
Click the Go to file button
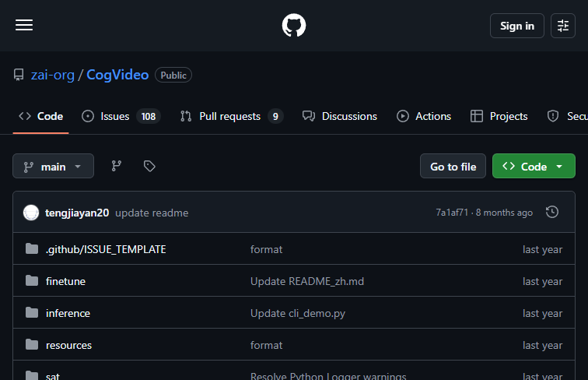[x=453, y=166]
